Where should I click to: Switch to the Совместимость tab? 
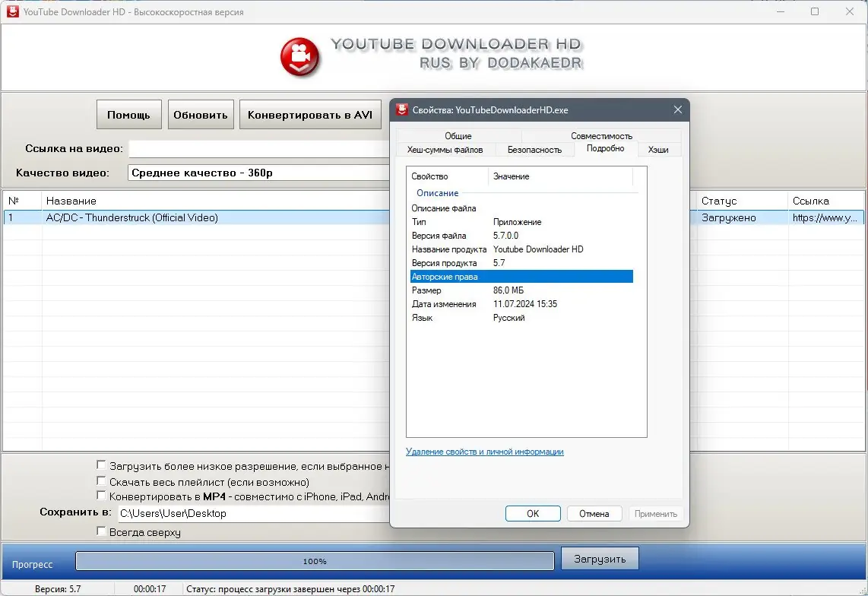tap(601, 136)
